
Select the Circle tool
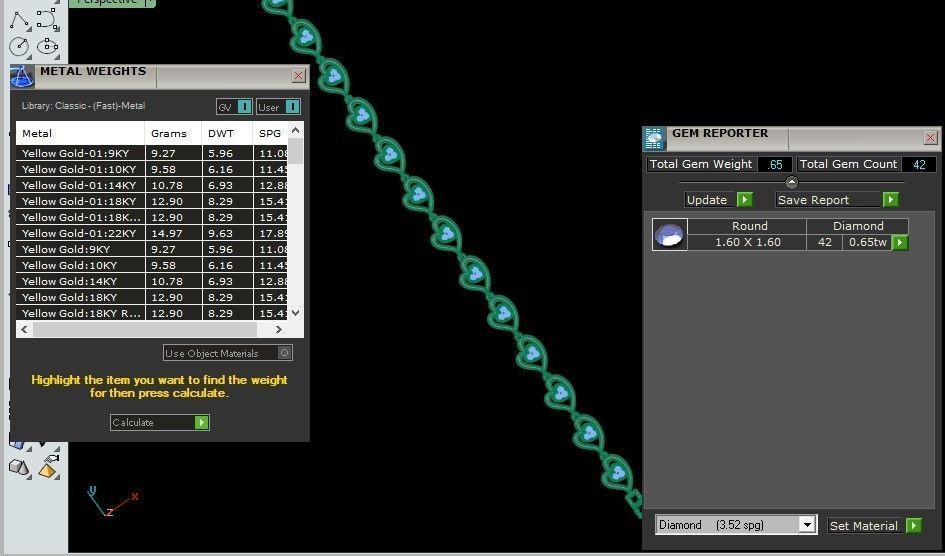[x=20, y=47]
